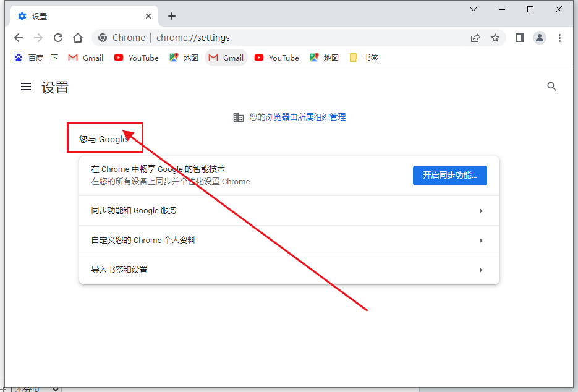Select the 设置 browser tab
This screenshot has width=578, height=392.
pyautogui.click(x=84, y=16)
